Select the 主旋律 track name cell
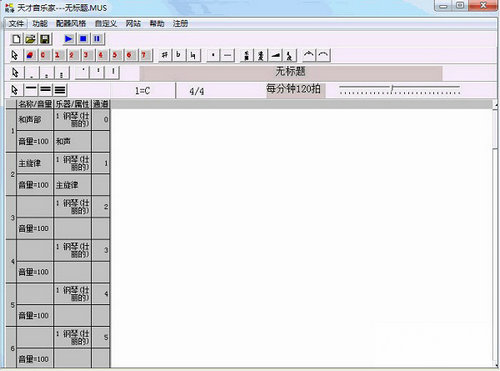Image resolution: width=500 pixels, height=371 pixels. click(x=35, y=163)
